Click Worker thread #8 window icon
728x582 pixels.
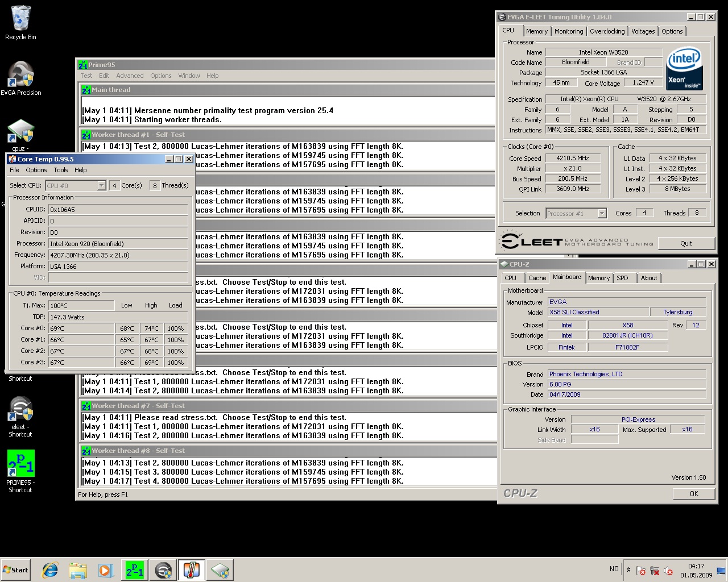86,451
